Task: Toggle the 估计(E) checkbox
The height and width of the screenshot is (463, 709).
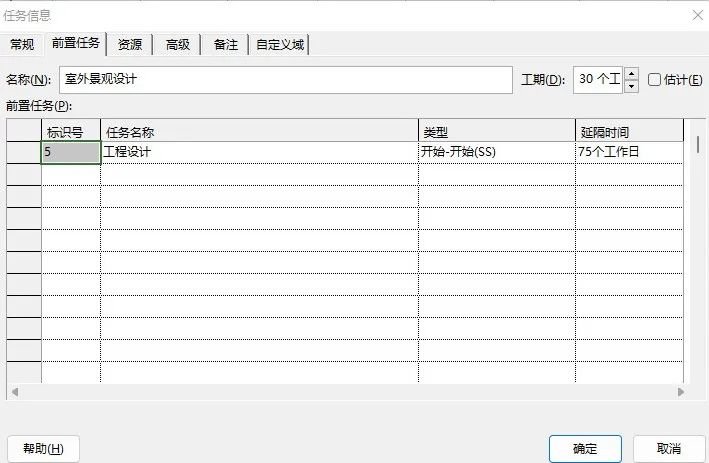Action: point(654,80)
